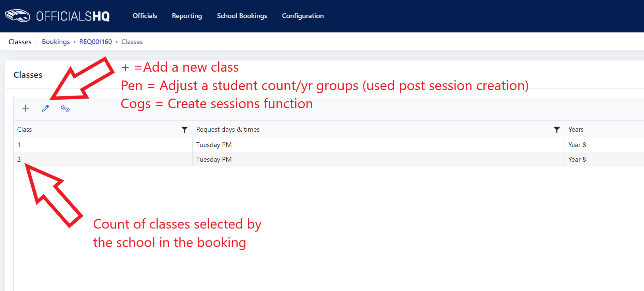Open the Officials menu

click(145, 16)
